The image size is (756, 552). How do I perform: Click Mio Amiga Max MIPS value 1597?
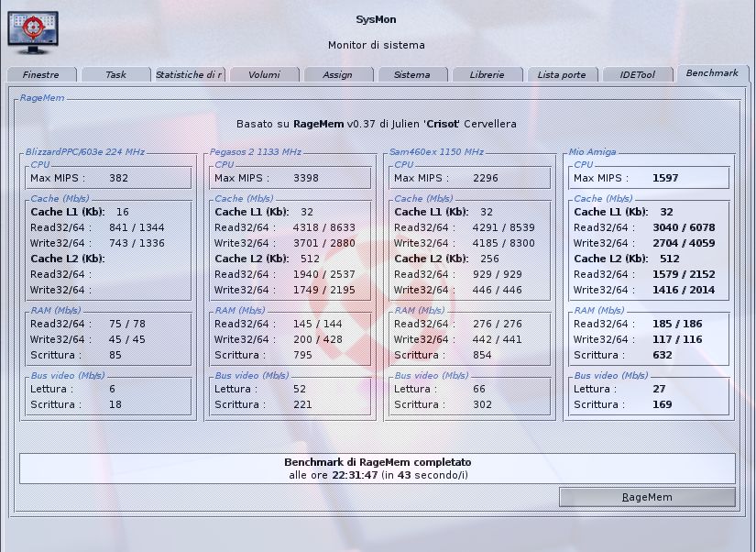665,178
